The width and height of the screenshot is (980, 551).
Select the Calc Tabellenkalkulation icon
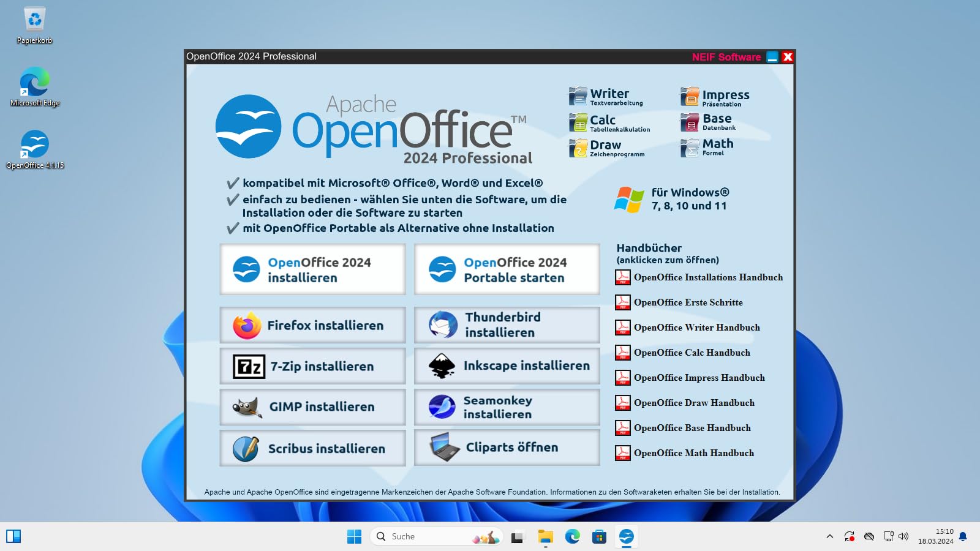[578, 122]
